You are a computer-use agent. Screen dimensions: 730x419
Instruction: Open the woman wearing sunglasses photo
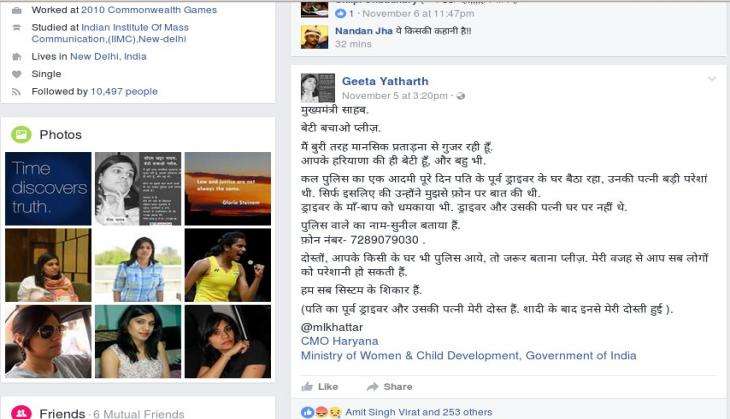(x=48, y=341)
